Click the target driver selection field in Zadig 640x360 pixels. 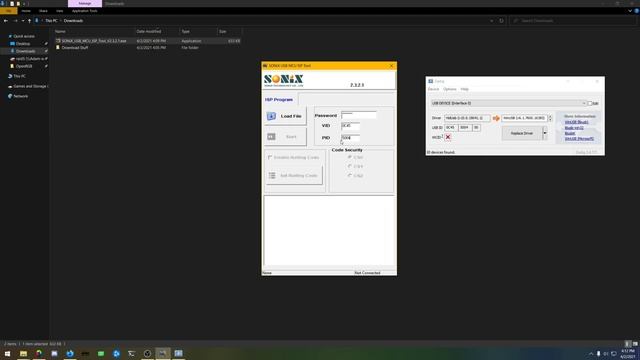pyautogui.click(x=524, y=118)
